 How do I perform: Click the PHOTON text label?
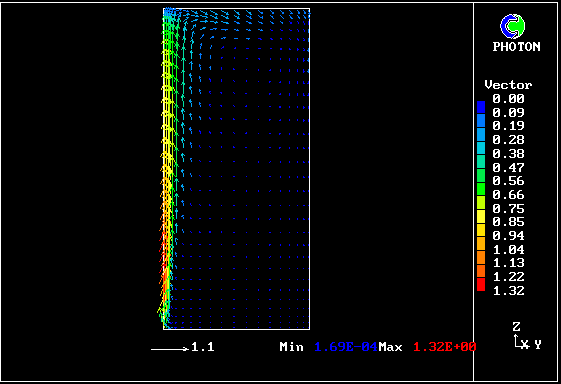516,47
